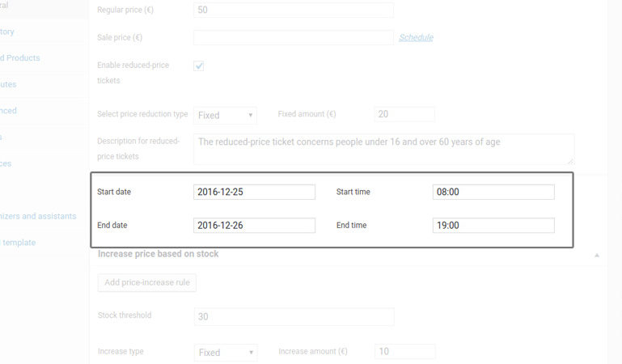Switch to Organizers and assistants tab

tap(38, 216)
